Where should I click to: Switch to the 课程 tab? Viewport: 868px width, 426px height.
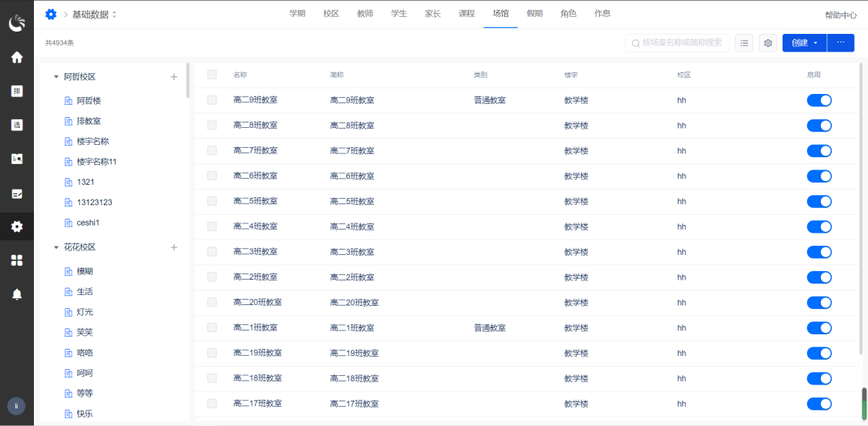[x=466, y=14]
